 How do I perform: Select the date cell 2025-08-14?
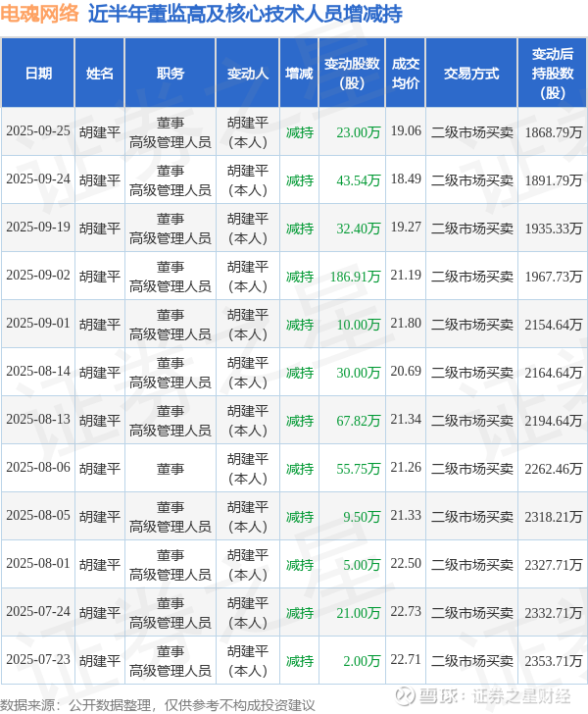(38, 372)
